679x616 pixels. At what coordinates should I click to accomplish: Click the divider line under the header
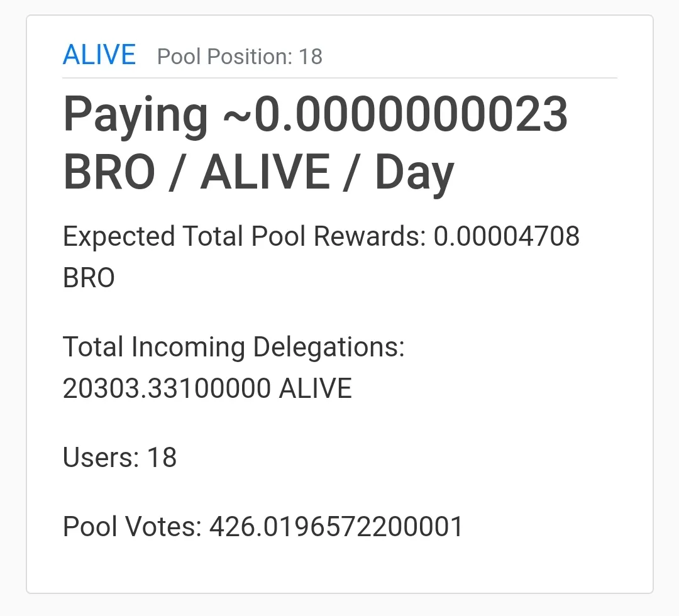point(339,78)
